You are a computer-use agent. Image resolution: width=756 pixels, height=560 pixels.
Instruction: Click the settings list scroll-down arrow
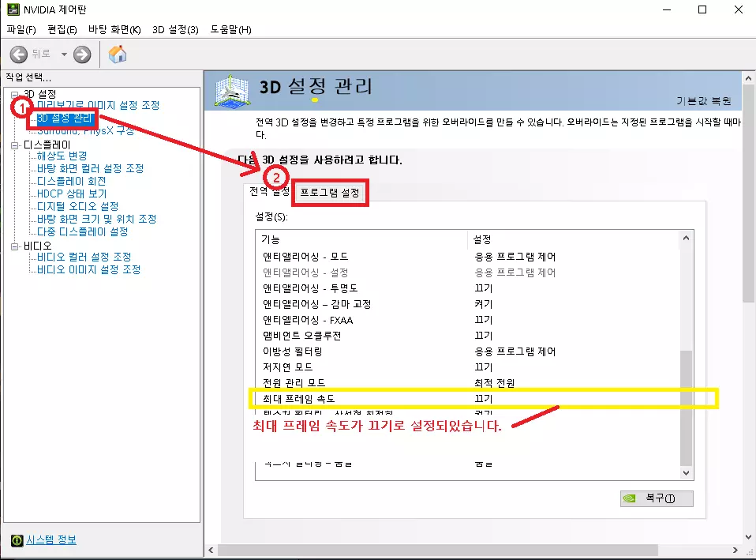[686, 473]
